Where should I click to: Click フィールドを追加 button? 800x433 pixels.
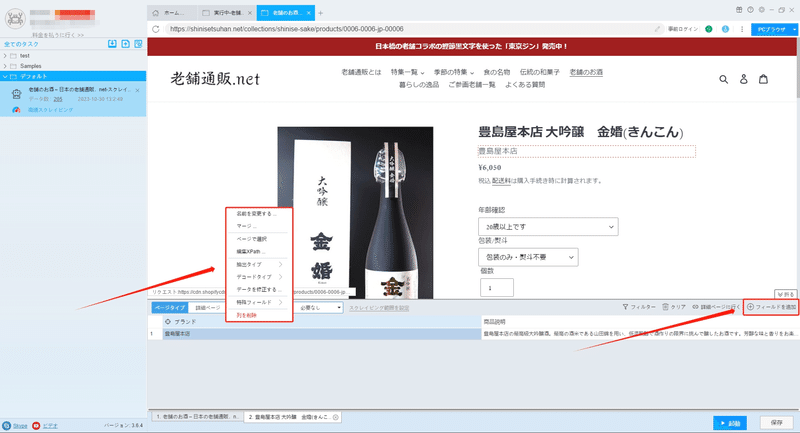(x=771, y=307)
